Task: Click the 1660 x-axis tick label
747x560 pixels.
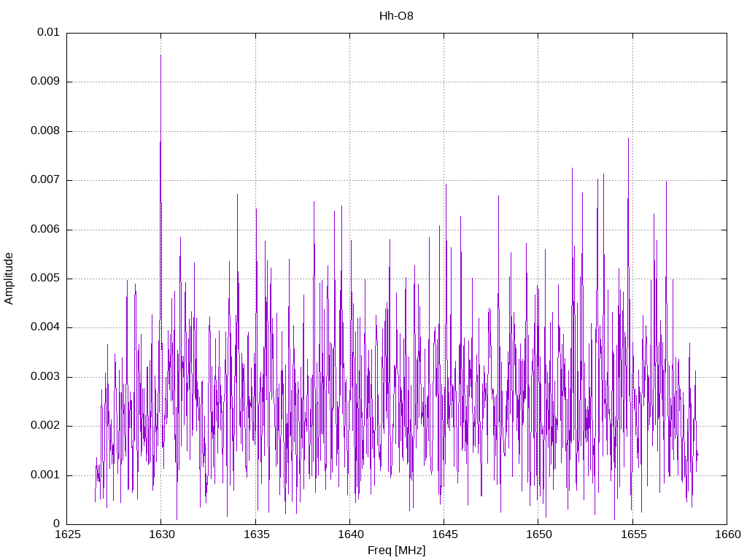Action: (x=727, y=534)
